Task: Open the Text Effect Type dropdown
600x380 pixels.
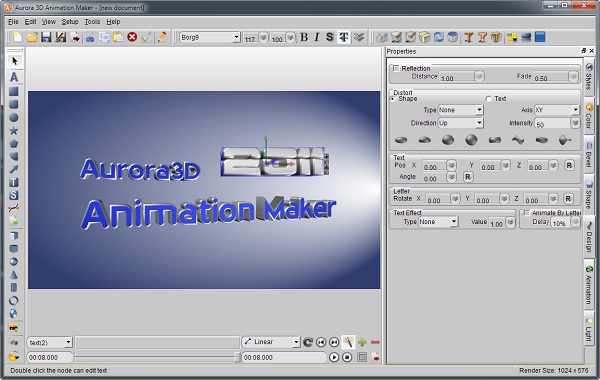Action: (x=454, y=222)
